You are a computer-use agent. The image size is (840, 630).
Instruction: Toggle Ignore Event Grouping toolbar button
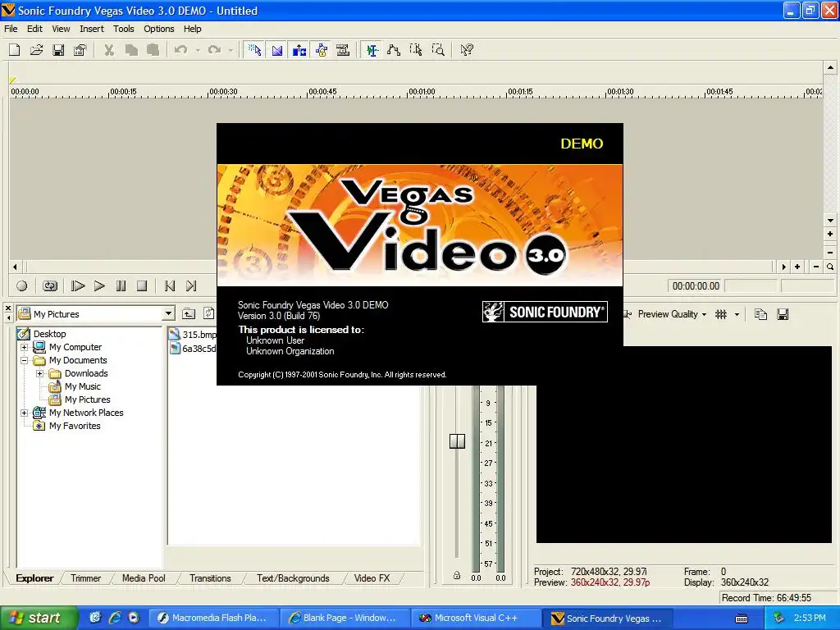coord(343,50)
